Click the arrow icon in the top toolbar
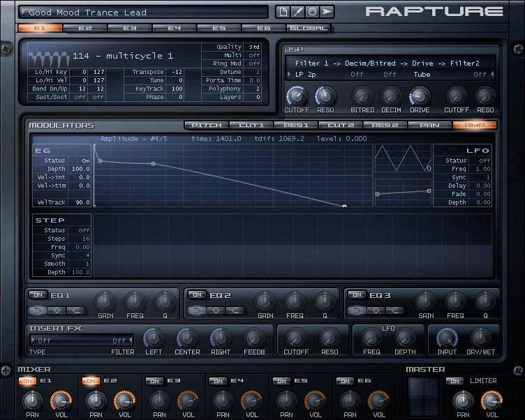Image resolution: width=525 pixels, height=420 pixels. 327,12
